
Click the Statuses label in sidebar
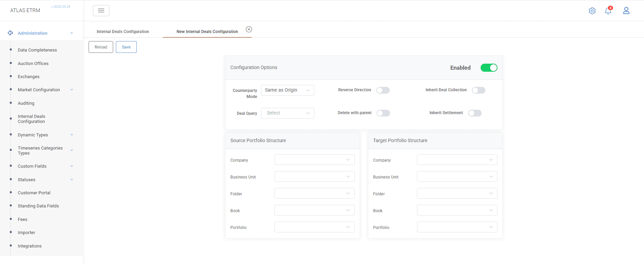click(x=27, y=180)
